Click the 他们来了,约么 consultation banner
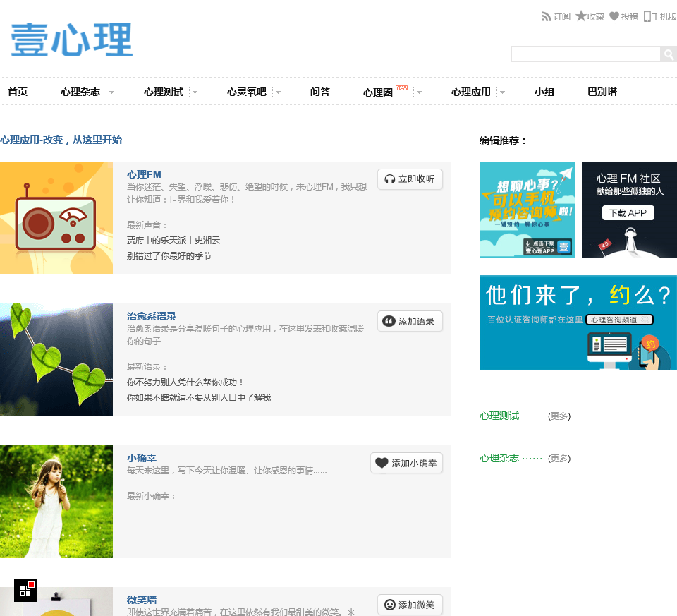This screenshot has width=677, height=616. [x=578, y=322]
